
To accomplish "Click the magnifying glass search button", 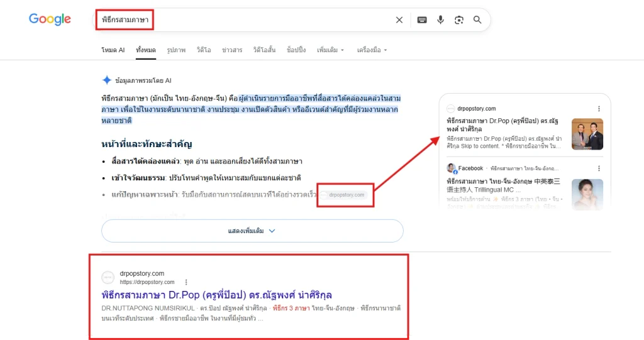I will tap(477, 19).
